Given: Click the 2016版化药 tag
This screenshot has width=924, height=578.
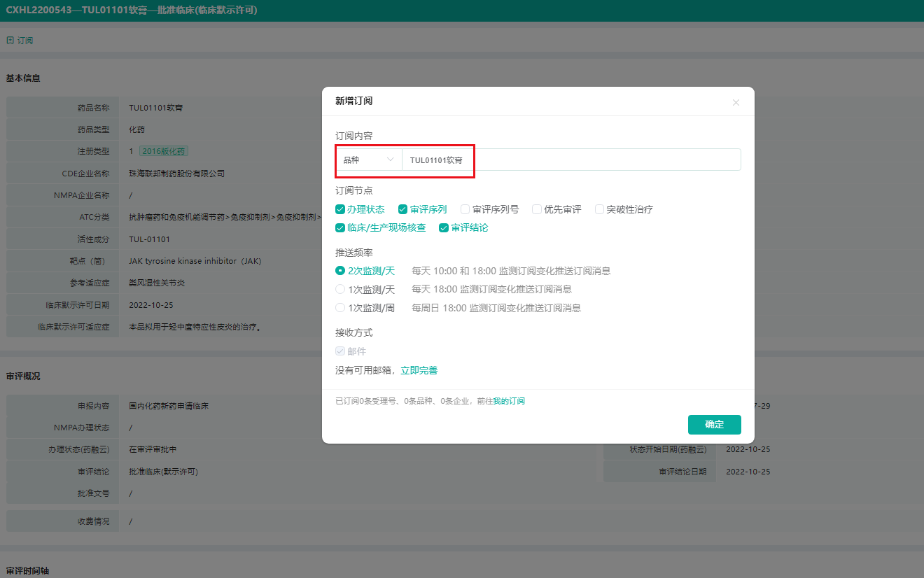Looking at the screenshot, I should [x=163, y=151].
